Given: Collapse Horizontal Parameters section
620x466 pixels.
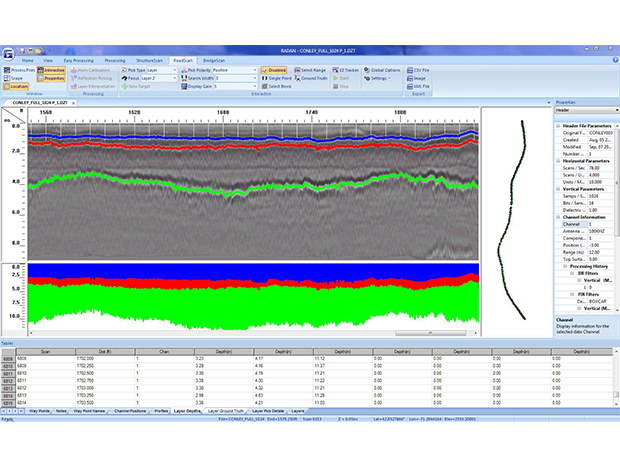Looking at the screenshot, I should [x=558, y=161].
